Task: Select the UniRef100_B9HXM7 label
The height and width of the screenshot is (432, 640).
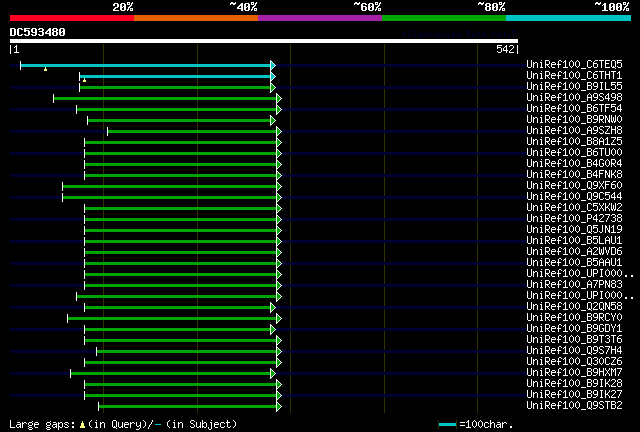Action: [574, 373]
